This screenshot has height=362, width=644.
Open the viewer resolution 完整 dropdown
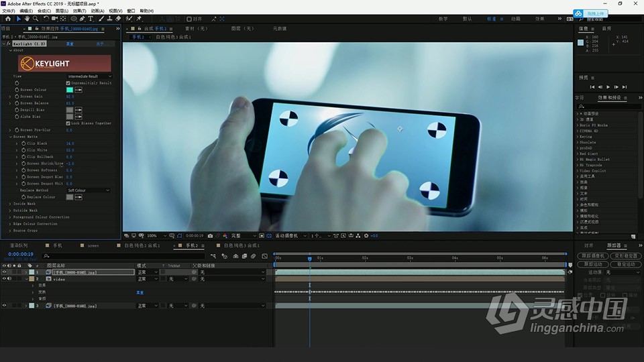tap(243, 236)
